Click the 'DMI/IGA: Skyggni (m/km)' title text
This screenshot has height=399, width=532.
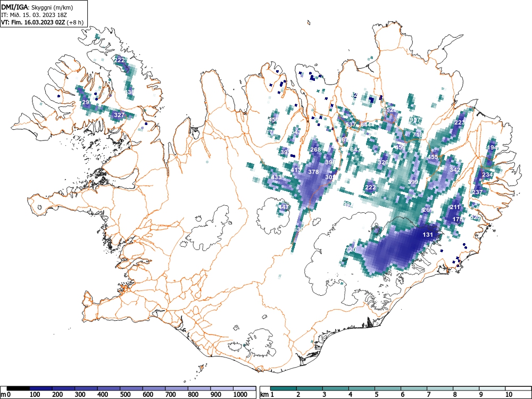[37, 7]
